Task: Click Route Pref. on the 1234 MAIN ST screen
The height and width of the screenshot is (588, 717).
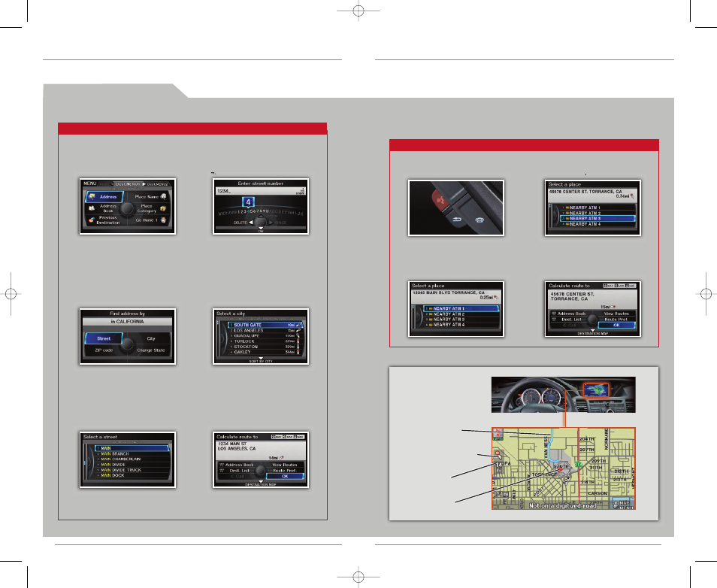Action: [284, 471]
